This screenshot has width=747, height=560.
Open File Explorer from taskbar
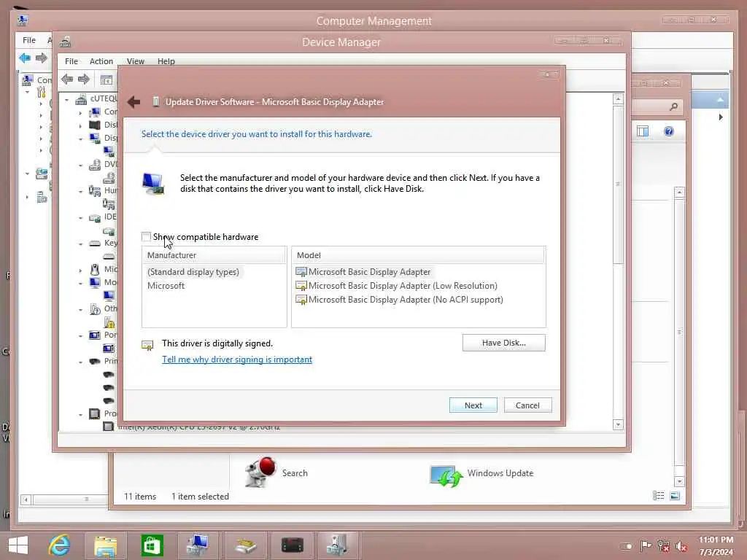[x=105, y=545]
